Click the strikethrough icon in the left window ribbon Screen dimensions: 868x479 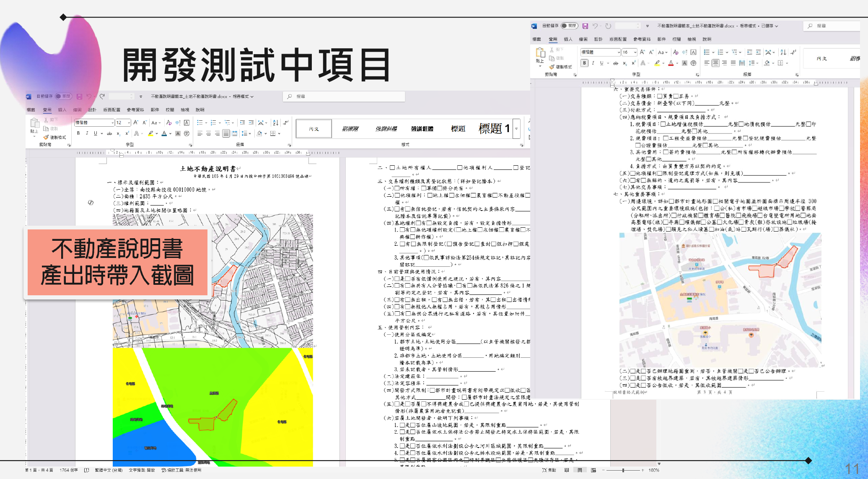[x=109, y=133]
